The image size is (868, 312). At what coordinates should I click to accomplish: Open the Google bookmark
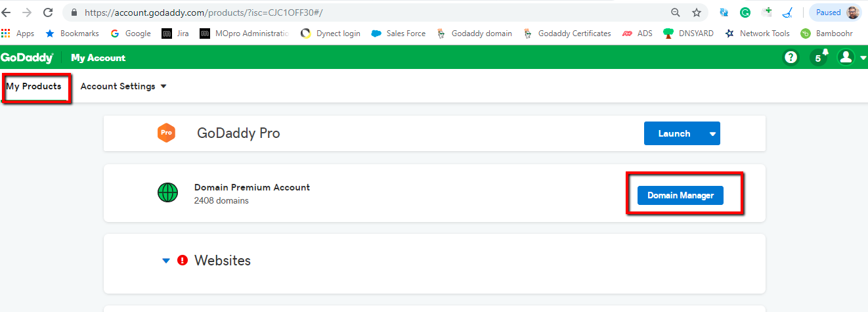click(131, 33)
